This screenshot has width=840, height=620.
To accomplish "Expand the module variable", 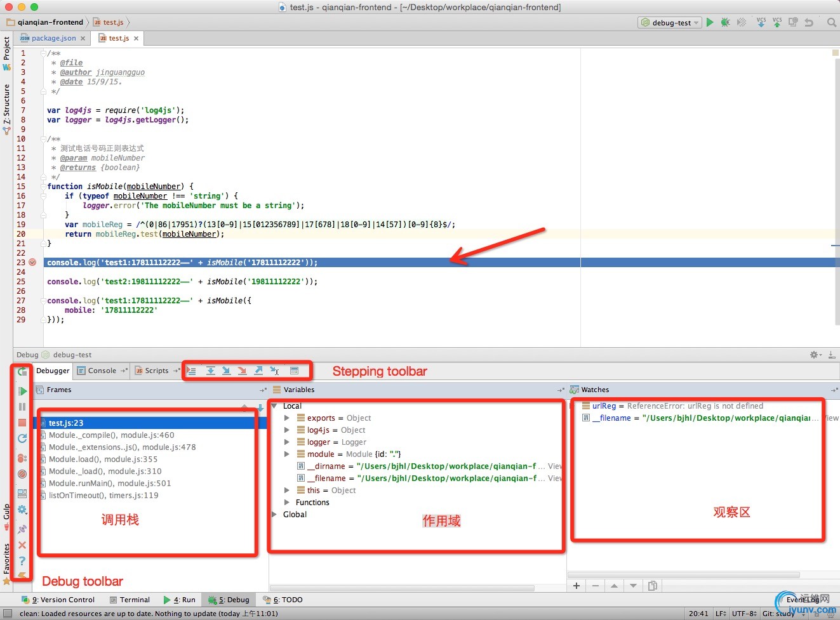I will (x=286, y=454).
